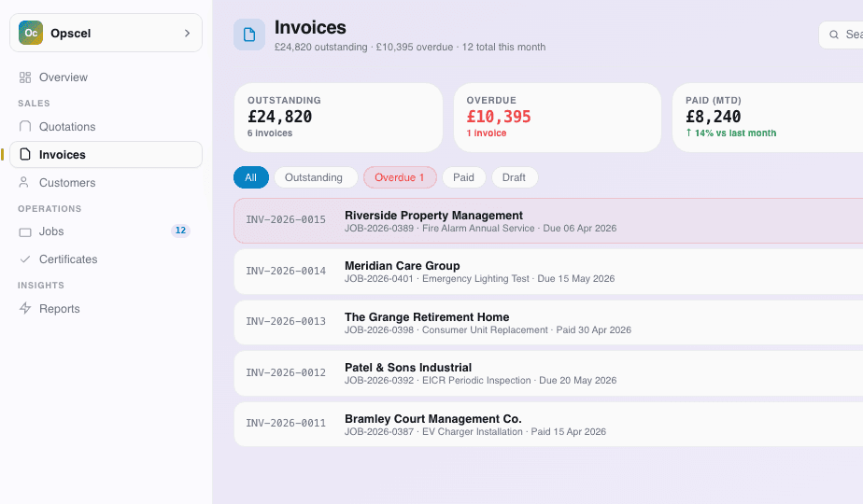
Task: Open the Customers section
Action: pyautogui.click(x=67, y=183)
